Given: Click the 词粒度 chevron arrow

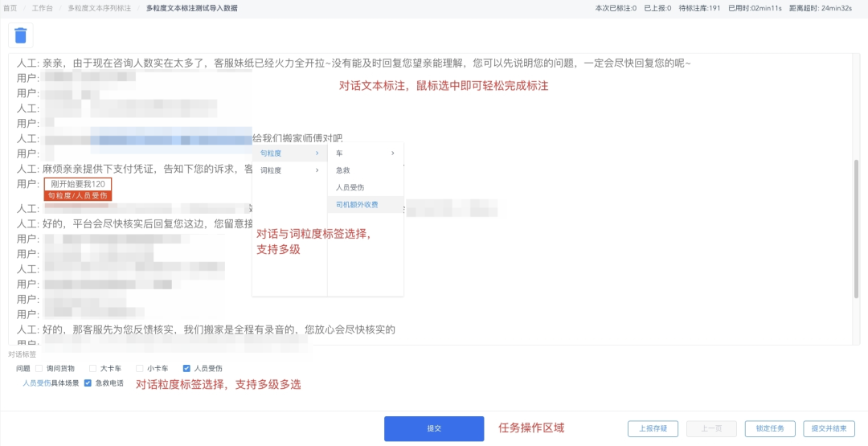Looking at the screenshot, I should pyautogui.click(x=317, y=170).
